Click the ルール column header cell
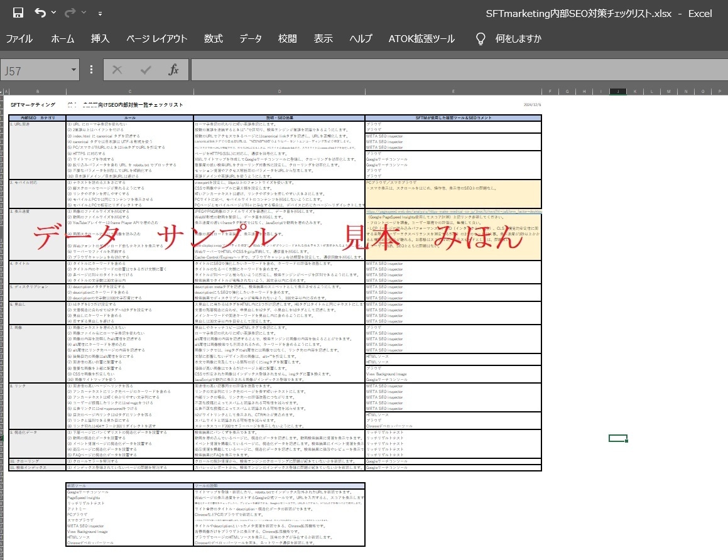Image resolution: width=728 pixels, height=560 pixels. tap(129, 118)
